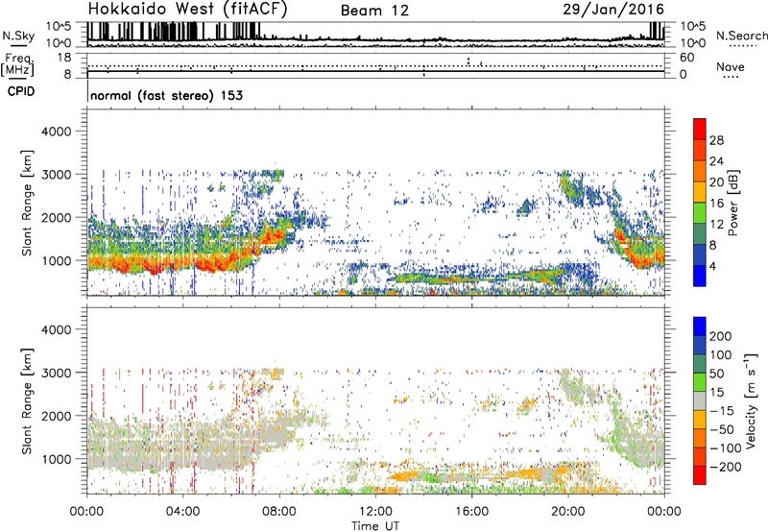Select text 'normal (fast stereo) 153'
Viewport: 768px width, 532px height.
point(166,95)
